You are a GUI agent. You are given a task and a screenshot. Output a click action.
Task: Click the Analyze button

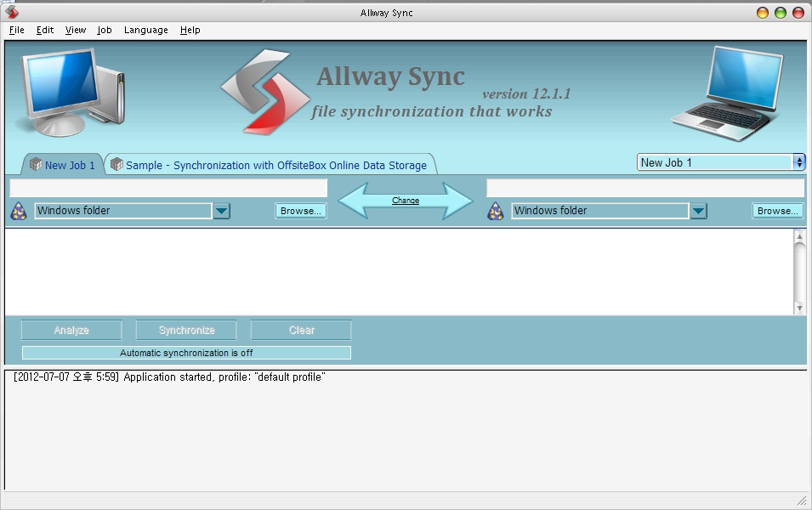[x=71, y=330]
